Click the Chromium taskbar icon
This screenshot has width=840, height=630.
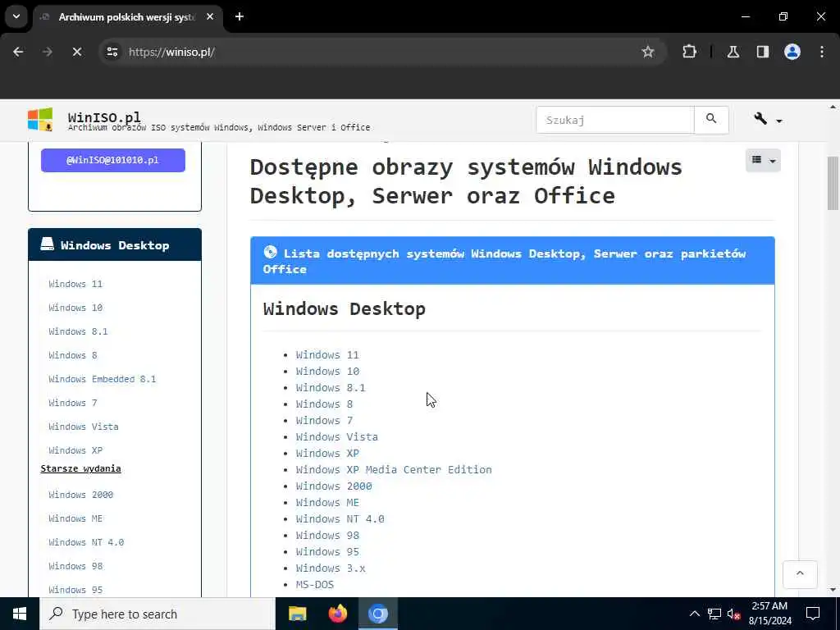377,614
